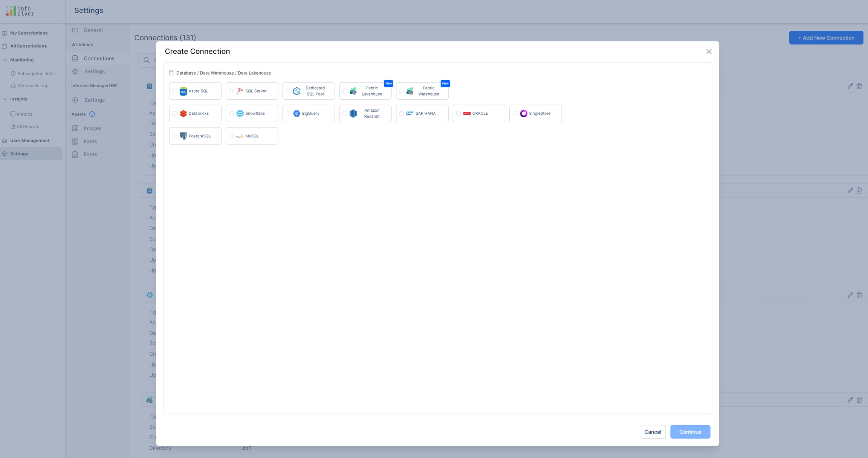This screenshot has height=458, width=868.
Task: Collapse the Monitoring section chevron
Action: 5,60
